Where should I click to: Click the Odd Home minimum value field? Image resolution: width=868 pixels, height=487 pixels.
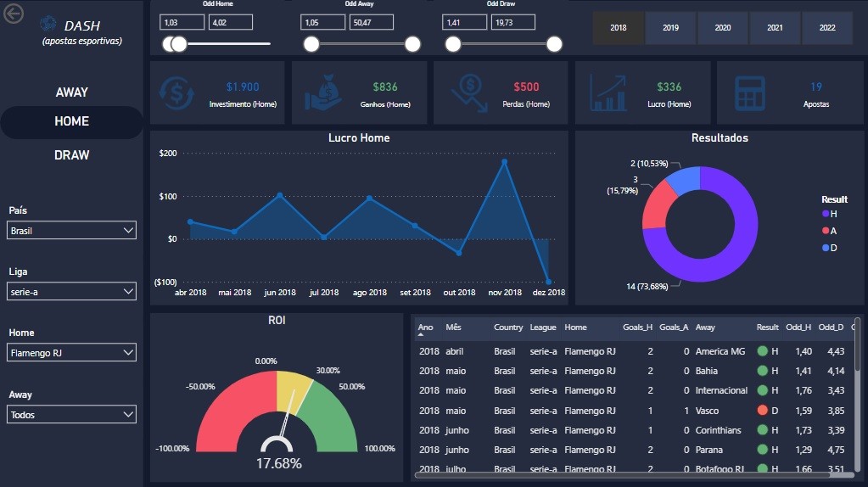[182, 22]
